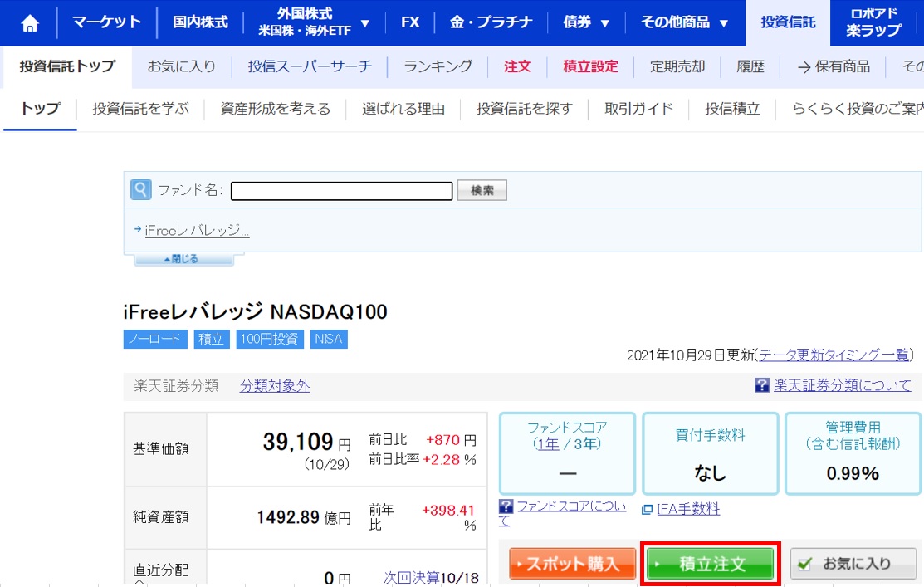Click the ノーロード tag
This screenshot has height=587, width=924.
point(155,339)
